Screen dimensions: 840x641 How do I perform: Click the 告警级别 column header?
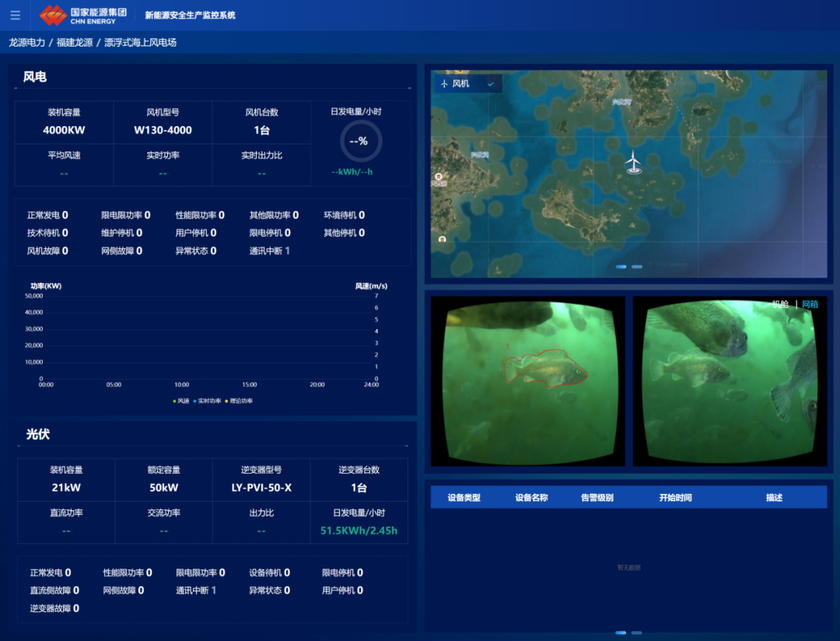(597, 498)
